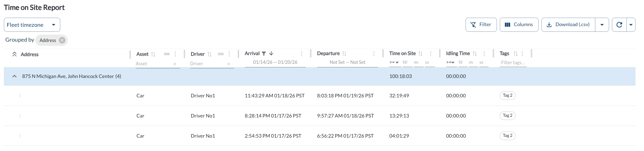Click the Filter button
The image size is (644, 151).
(x=481, y=25)
